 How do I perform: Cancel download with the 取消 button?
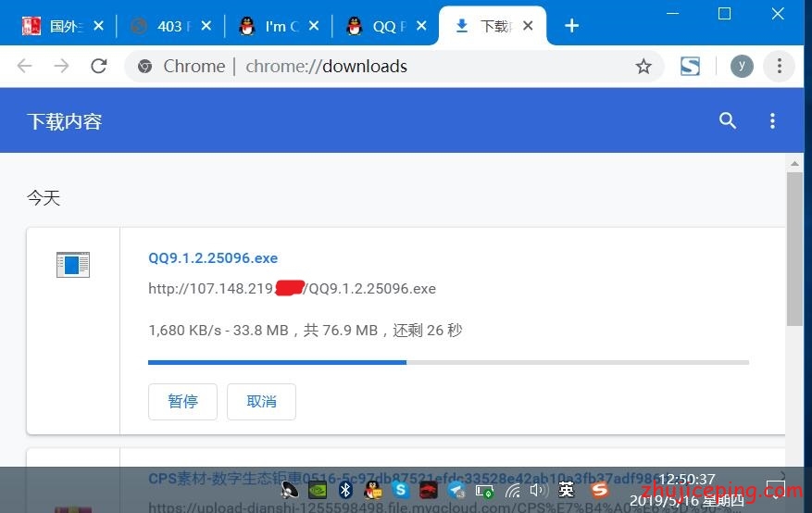pos(261,401)
